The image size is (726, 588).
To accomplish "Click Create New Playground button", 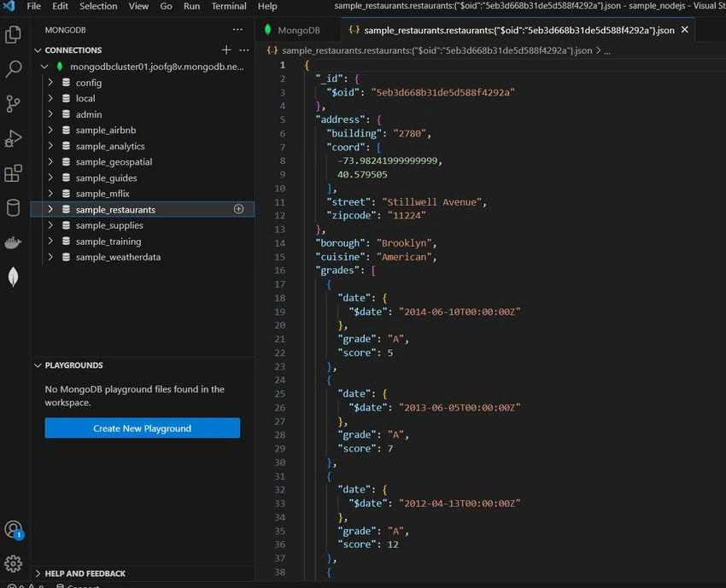I will pyautogui.click(x=142, y=428).
